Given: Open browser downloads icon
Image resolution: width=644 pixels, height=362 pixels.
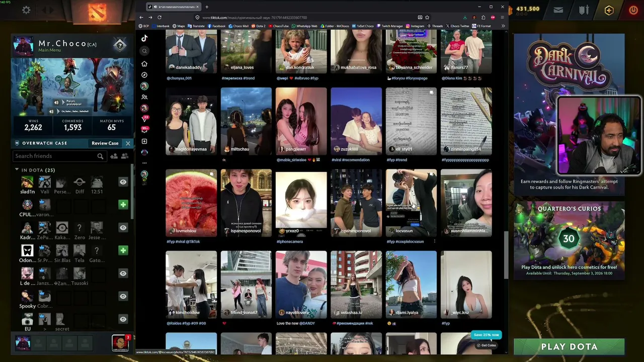Looking at the screenshot, I should 464,17.
